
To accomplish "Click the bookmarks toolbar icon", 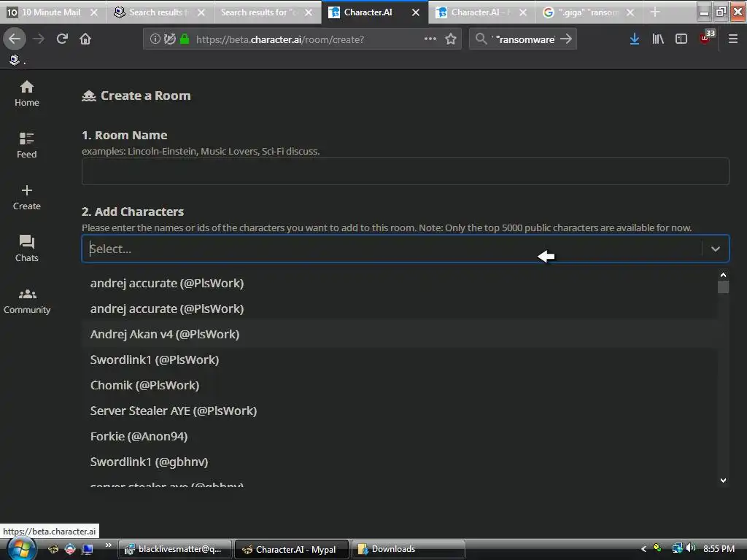I will [15, 60].
